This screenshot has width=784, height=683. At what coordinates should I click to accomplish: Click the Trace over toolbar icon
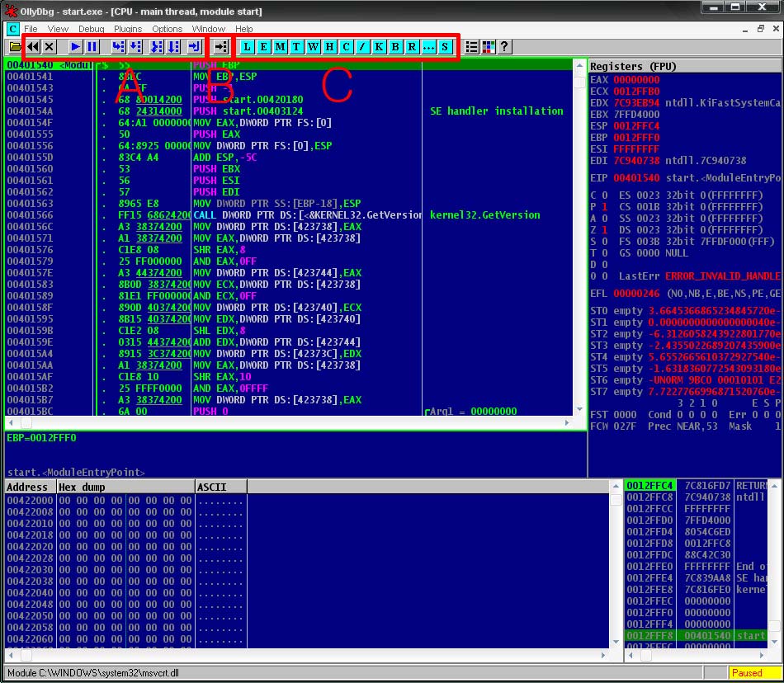pos(173,47)
